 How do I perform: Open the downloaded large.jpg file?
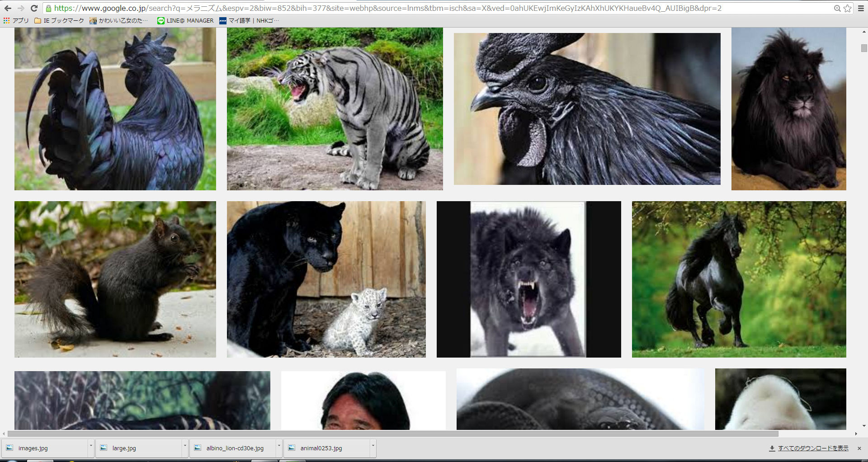click(139, 448)
